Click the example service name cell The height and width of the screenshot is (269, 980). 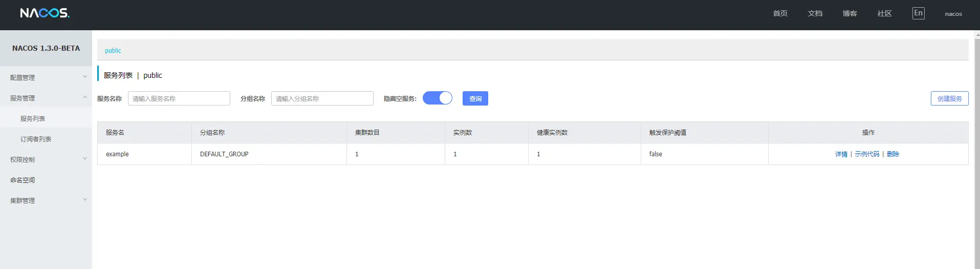[144, 154]
